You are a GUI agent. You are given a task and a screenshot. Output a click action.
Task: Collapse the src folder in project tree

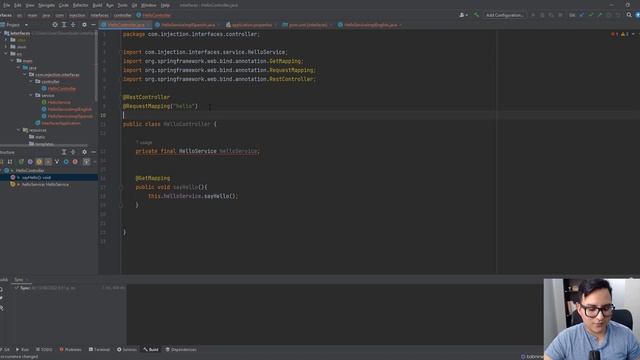pos(6,53)
